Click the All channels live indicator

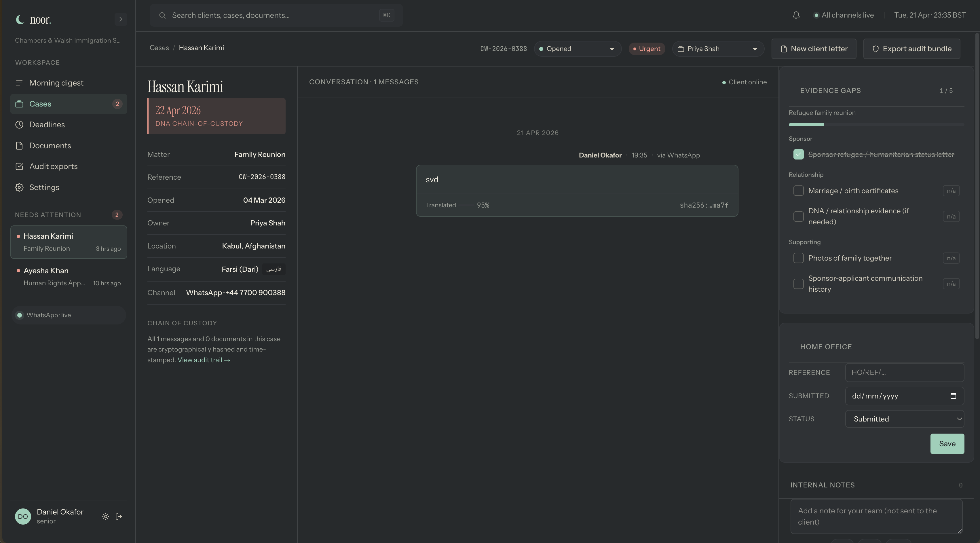[x=844, y=15]
